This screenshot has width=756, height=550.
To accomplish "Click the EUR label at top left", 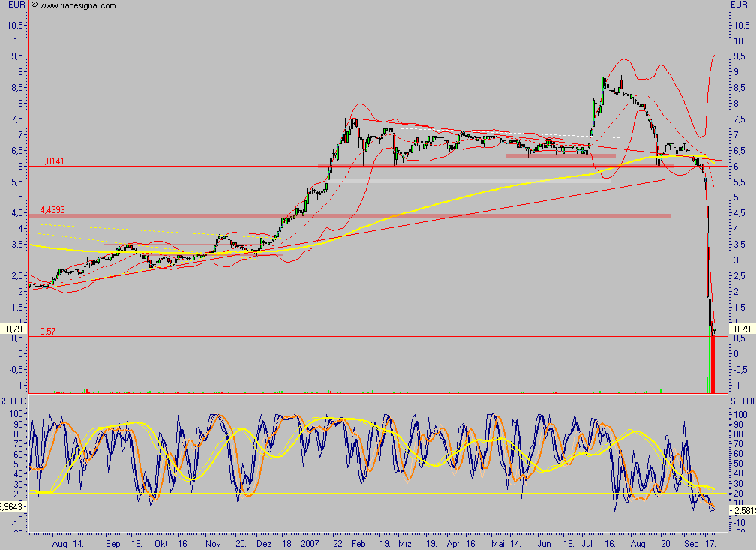I will 14,5.
